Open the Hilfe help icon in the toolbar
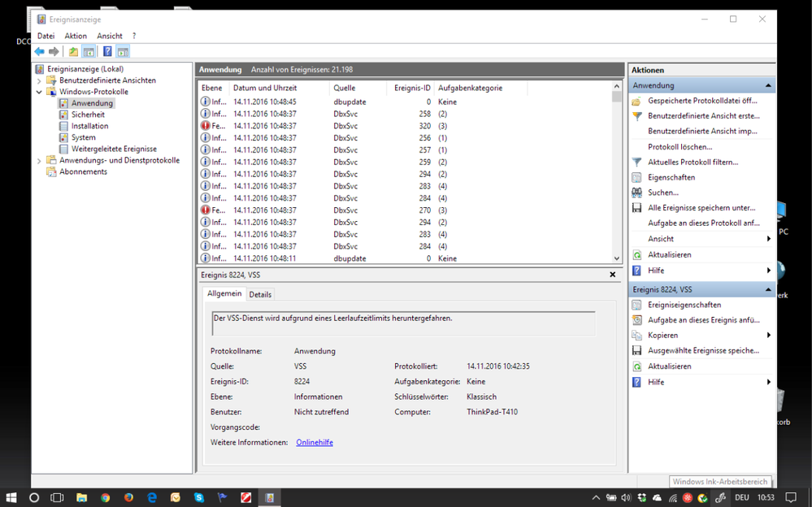The height and width of the screenshot is (507, 812). 107,50
